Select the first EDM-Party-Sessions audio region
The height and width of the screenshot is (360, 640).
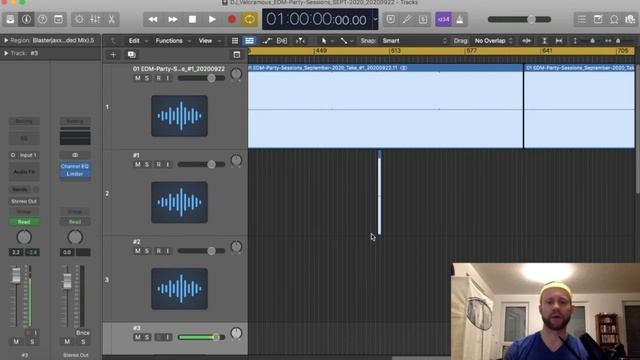(385, 106)
